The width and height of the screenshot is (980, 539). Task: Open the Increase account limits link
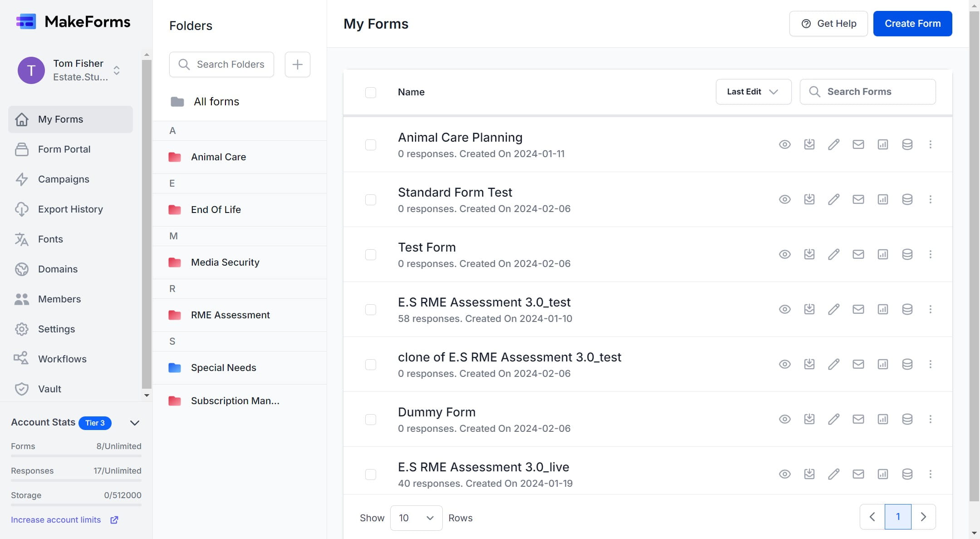coord(56,519)
